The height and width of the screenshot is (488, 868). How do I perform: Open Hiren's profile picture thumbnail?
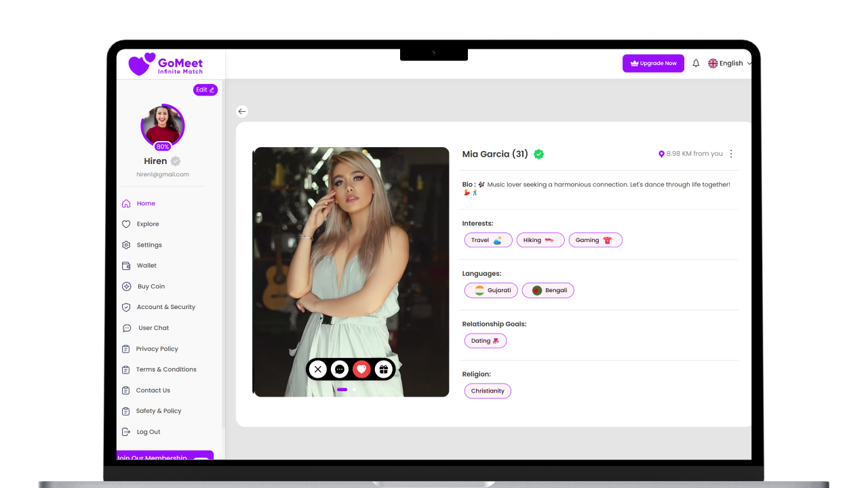pyautogui.click(x=162, y=125)
